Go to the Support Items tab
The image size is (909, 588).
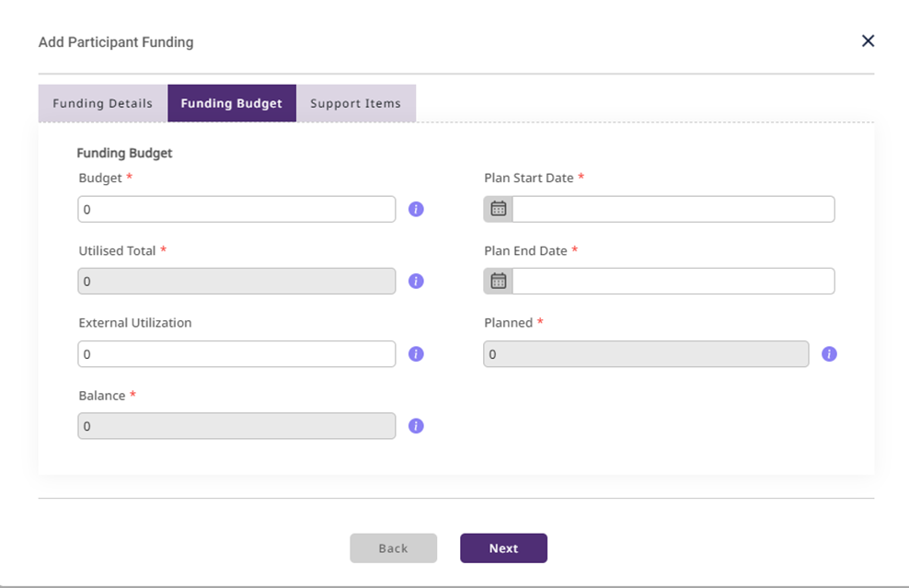[x=355, y=103]
